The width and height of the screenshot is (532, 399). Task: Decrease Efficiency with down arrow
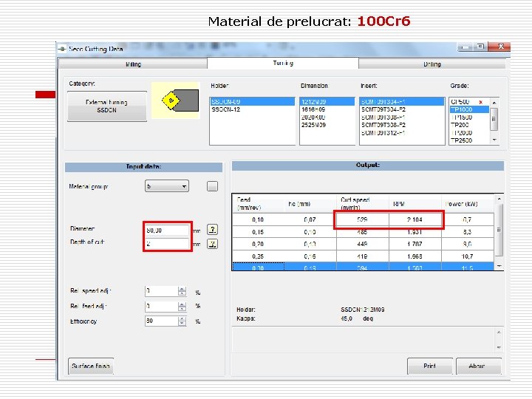coord(183,324)
